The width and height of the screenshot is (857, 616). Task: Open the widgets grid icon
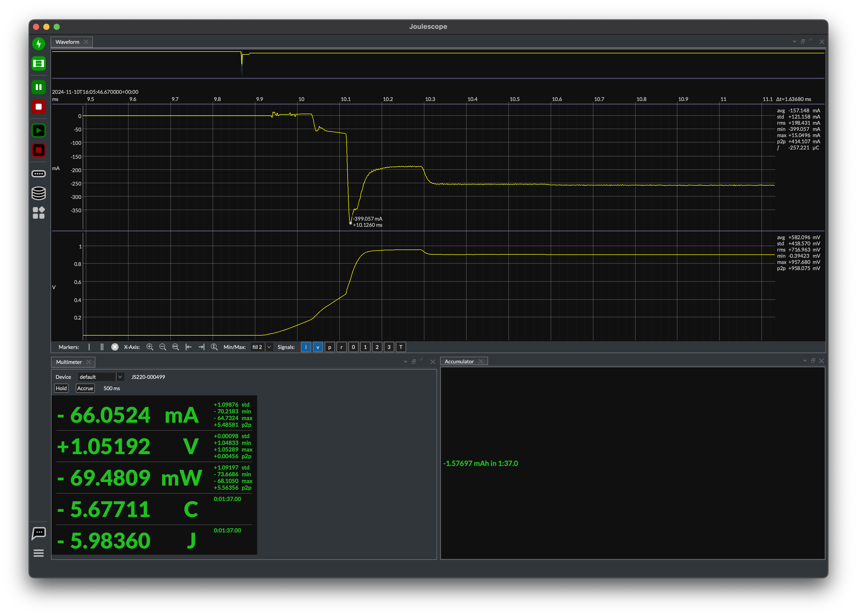[39, 213]
